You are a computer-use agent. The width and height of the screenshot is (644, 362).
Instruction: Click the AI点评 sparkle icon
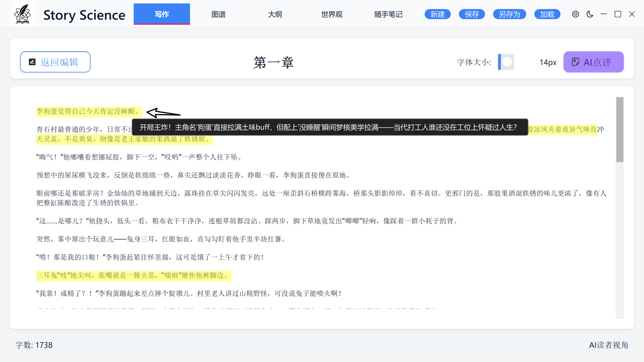[576, 62]
